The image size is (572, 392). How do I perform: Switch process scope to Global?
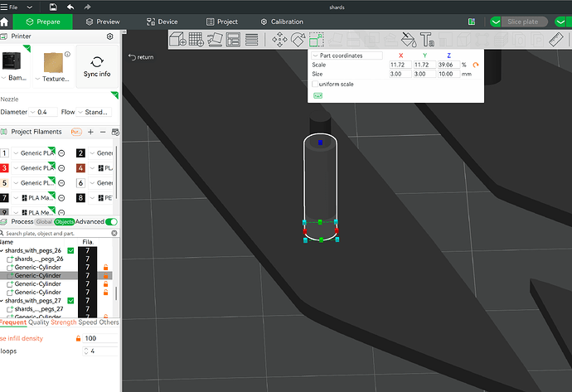pos(44,222)
